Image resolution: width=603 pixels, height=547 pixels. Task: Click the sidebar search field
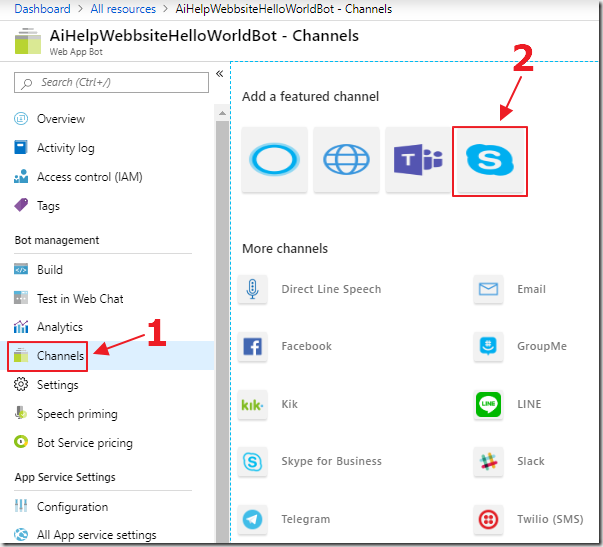coord(112,82)
